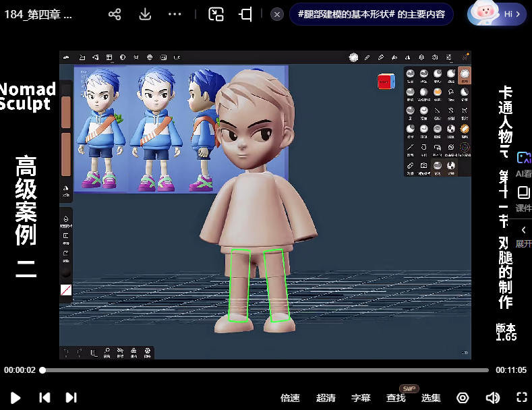Open the three-dot more options menu
Screen dimensions: 532x410
pyautogui.click(x=175, y=14)
